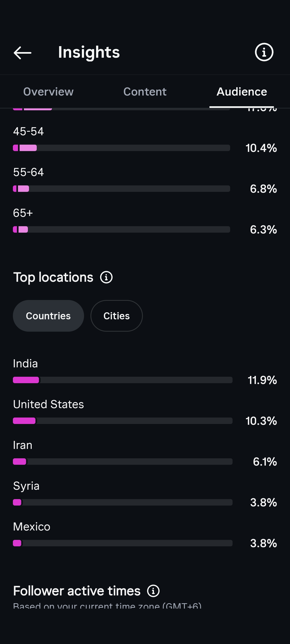Tap the Syria location row
Image resolution: width=290 pixels, height=644 pixels.
pyautogui.click(x=145, y=494)
